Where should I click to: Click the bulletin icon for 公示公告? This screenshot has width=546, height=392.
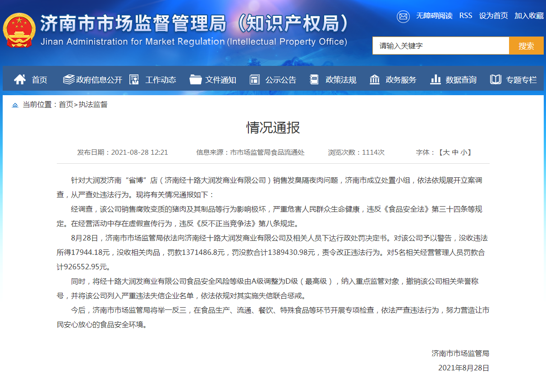255,80
